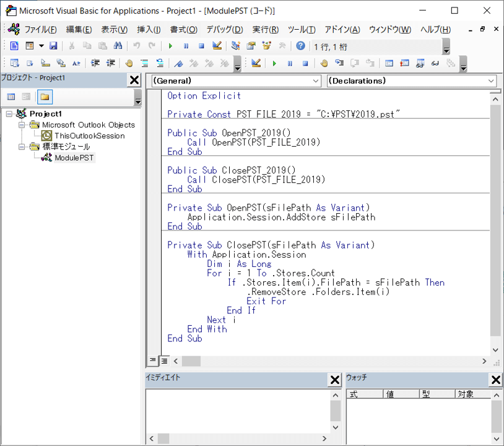Run the current Sub with the green play icon
The height and width of the screenshot is (446, 504).
point(172,45)
